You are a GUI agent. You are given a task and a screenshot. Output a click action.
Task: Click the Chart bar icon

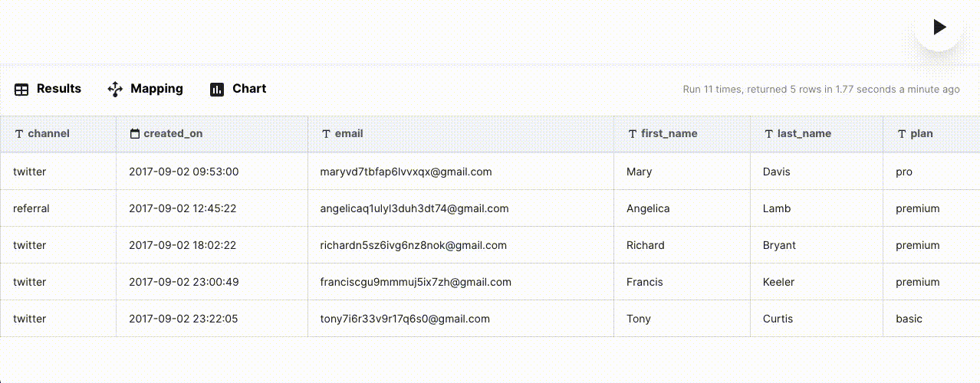(x=217, y=90)
